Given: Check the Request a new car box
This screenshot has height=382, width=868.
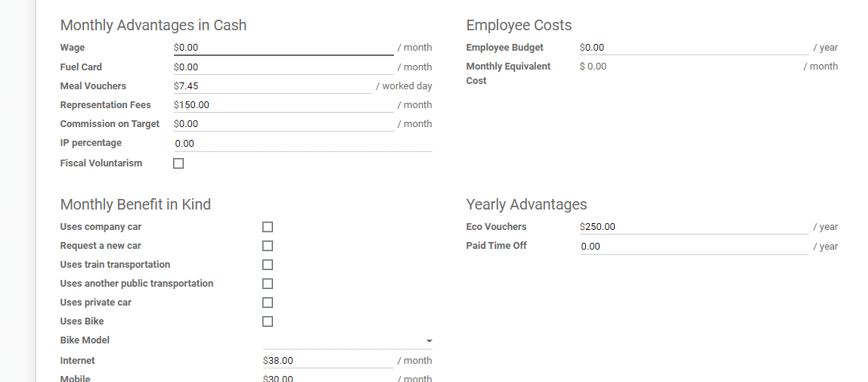Looking at the screenshot, I should click(x=268, y=246).
